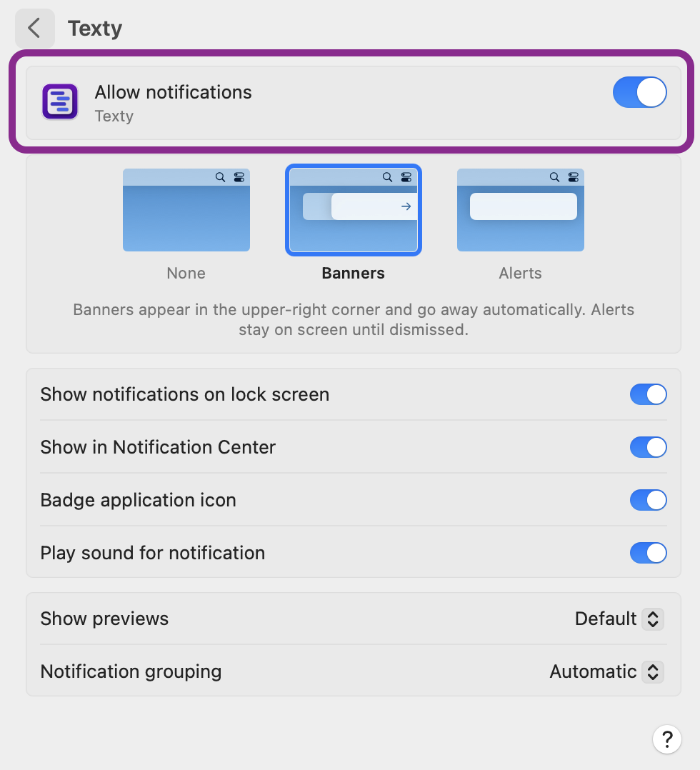Open help with the question mark button
The image size is (700, 770).
coord(666,739)
